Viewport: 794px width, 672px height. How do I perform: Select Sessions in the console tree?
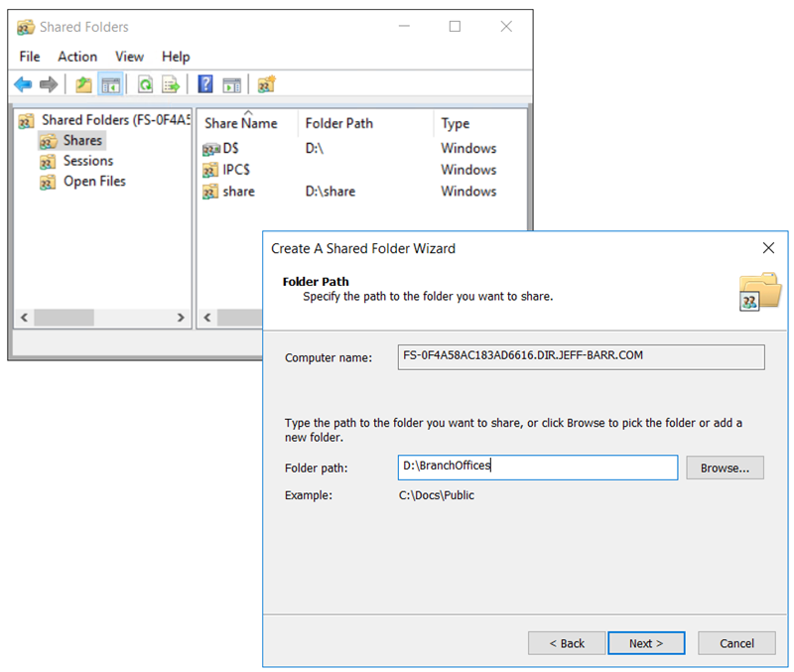click(x=88, y=161)
